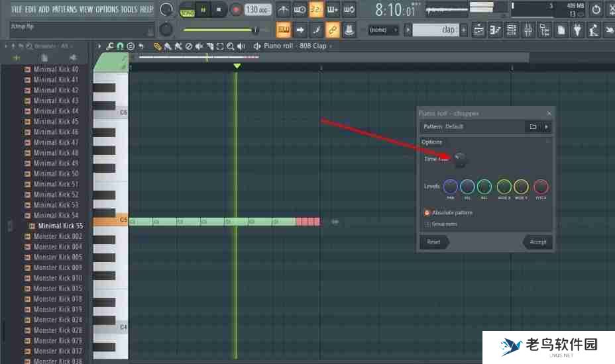Click the play/pause transport button
This screenshot has width=615, height=364.
203,10
